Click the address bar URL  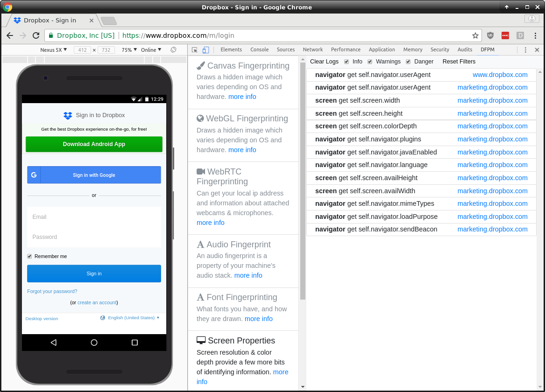pos(178,35)
